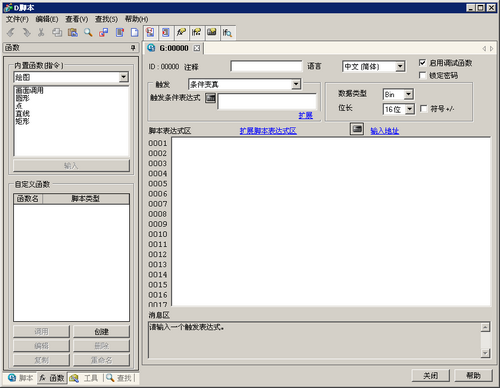Click the 创建 button

[x=101, y=332]
